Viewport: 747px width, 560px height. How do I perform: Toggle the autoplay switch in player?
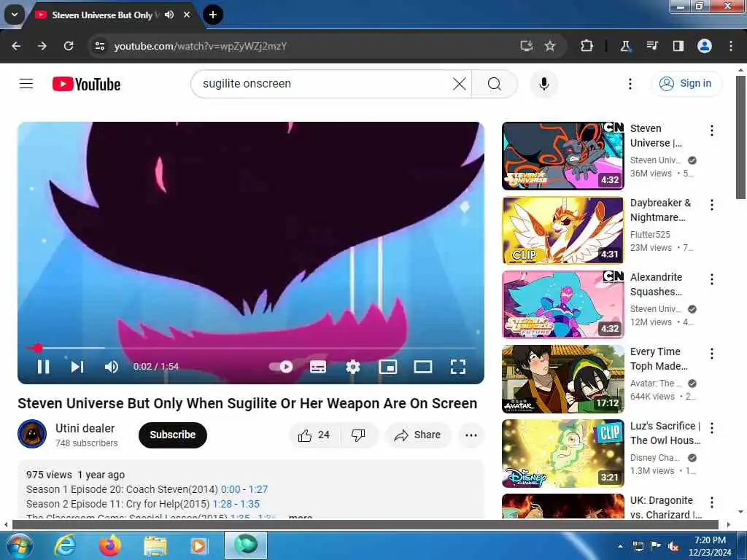click(281, 367)
